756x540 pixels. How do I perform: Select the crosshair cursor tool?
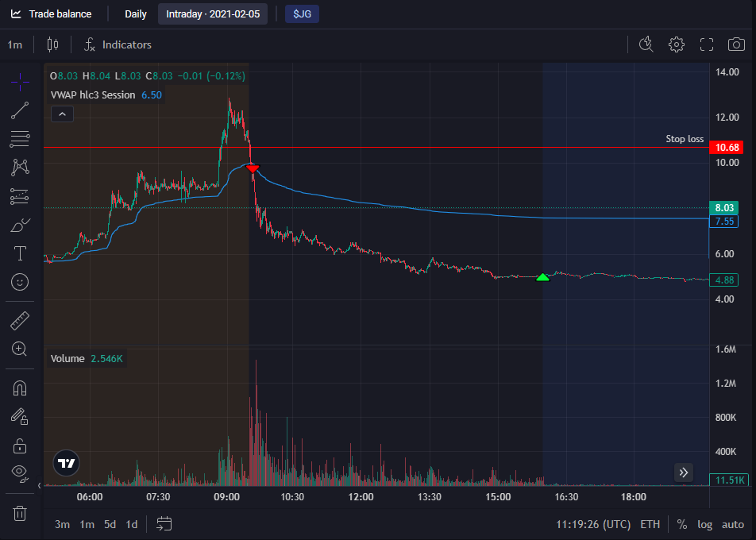pos(20,83)
